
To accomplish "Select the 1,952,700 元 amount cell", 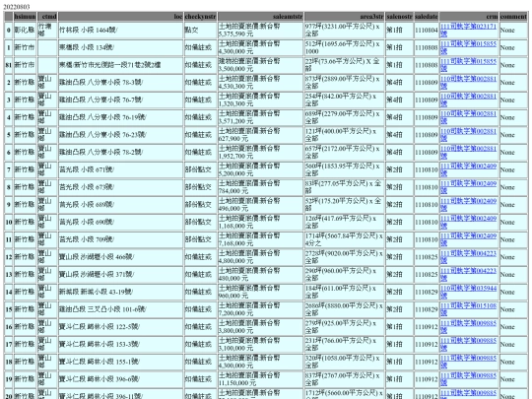I will coord(260,153).
